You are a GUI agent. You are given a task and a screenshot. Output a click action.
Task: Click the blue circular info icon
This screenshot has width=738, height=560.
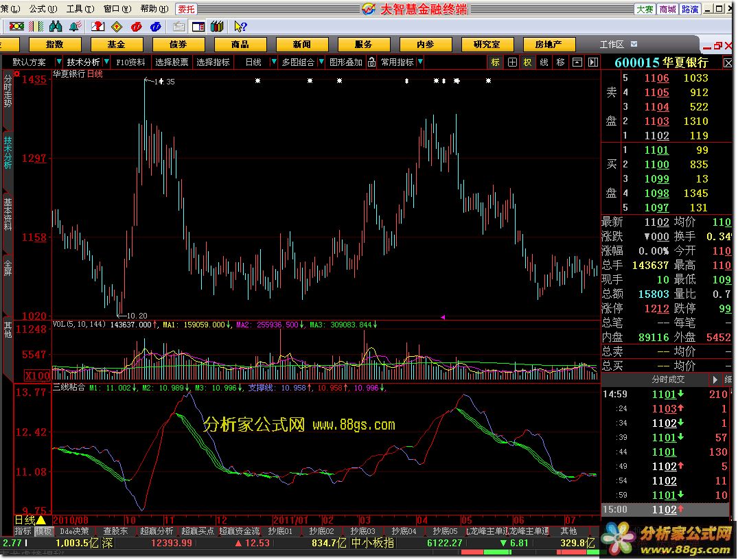click(x=156, y=26)
